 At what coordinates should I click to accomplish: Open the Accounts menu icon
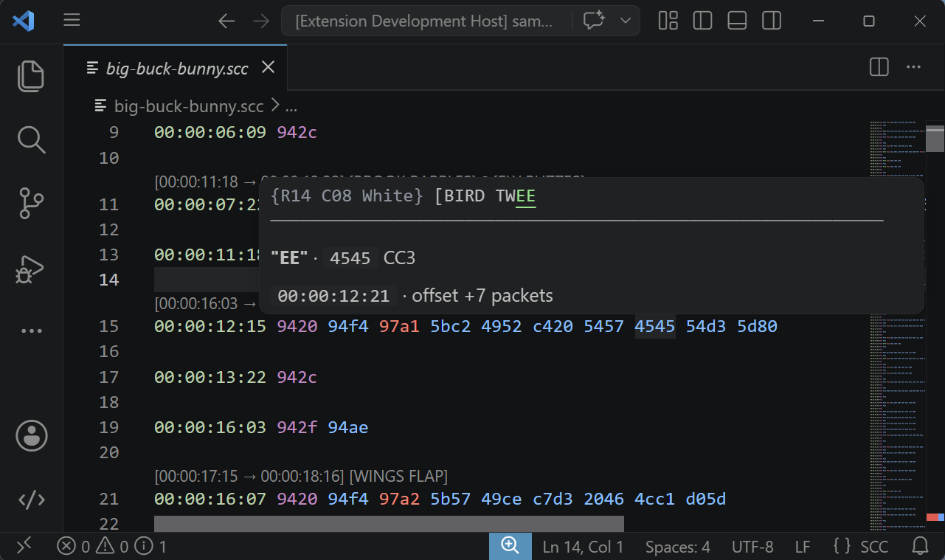[31, 436]
